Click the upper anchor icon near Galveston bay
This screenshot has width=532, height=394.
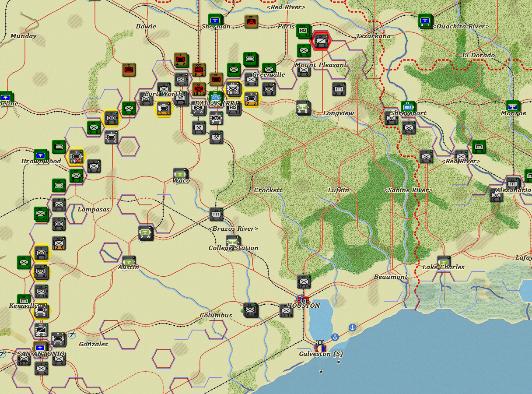point(352,327)
